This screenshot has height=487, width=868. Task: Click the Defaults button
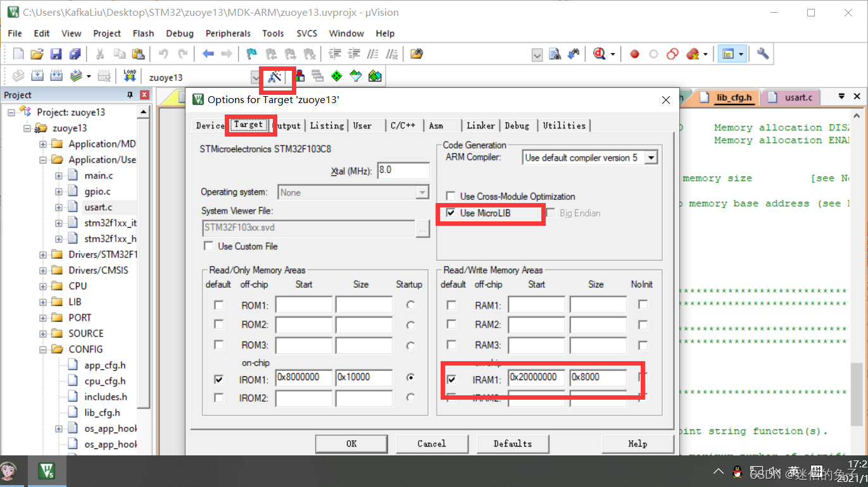coord(513,443)
